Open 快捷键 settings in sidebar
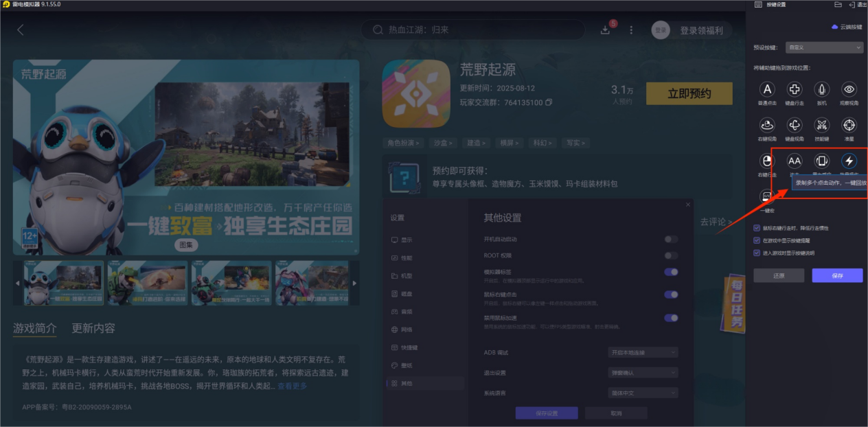Screen dimensions: 868x427 (404, 347)
